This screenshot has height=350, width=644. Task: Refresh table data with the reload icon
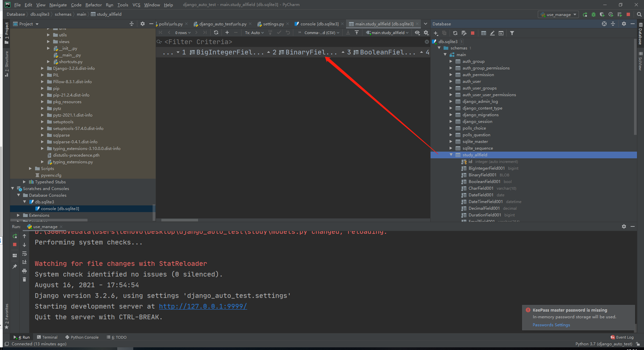coord(216,32)
